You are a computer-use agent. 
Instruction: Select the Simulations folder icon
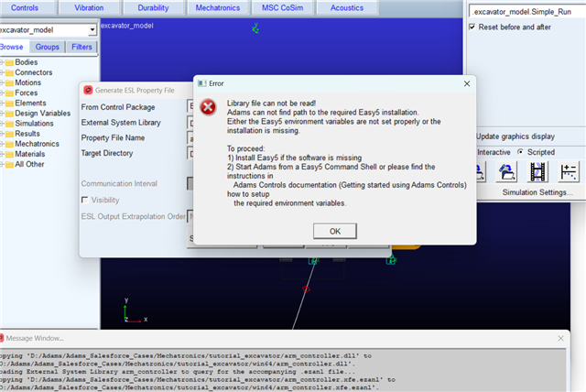tap(10, 124)
